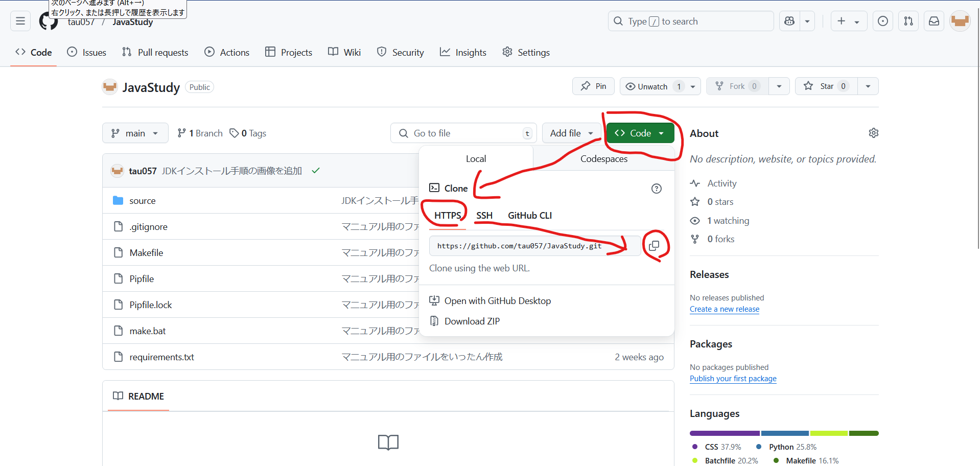Select the SSH clone tab

(484, 216)
